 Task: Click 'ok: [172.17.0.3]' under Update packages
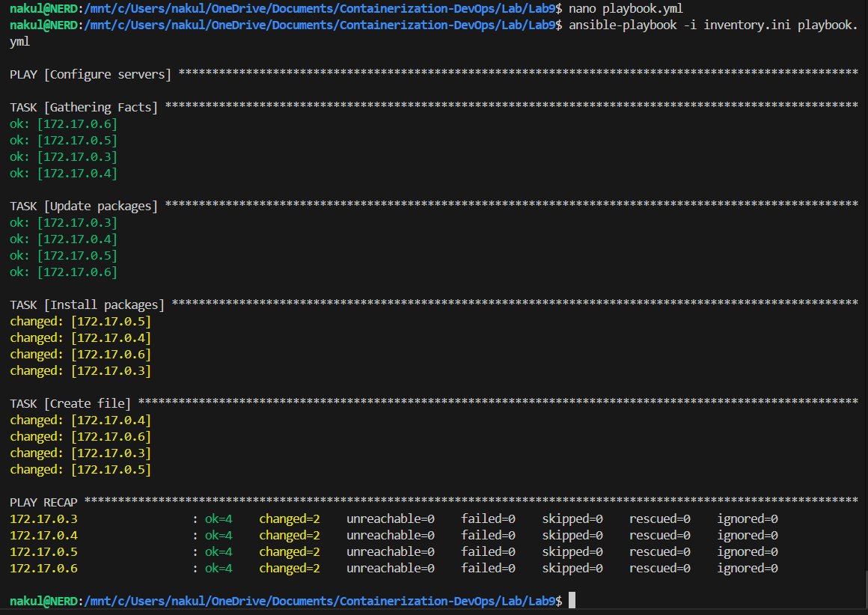(63, 223)
